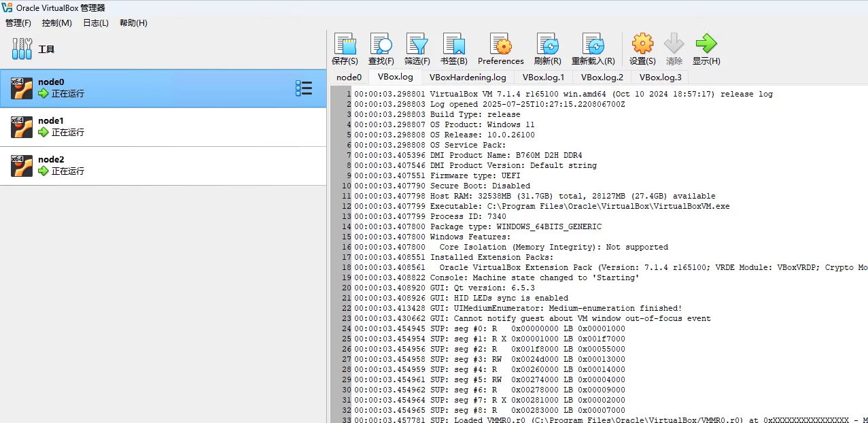Open the log filter panel
The image size is (868, 423).
[417, 48]
